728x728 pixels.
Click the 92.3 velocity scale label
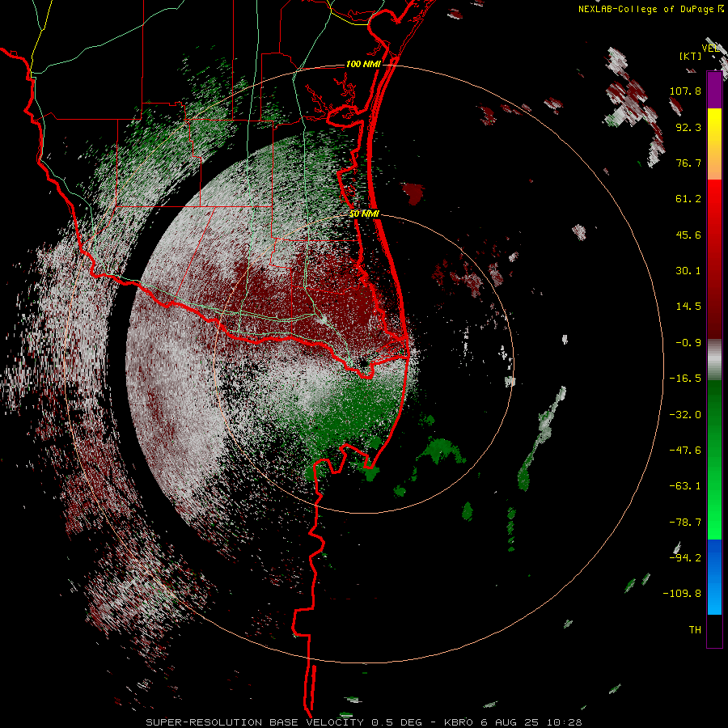click(688, 127)
